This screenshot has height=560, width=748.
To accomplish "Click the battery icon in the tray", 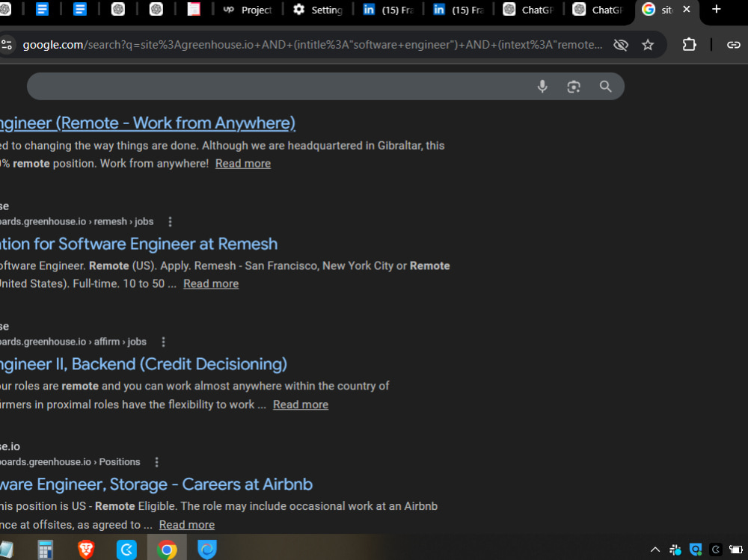I will 735,550.
